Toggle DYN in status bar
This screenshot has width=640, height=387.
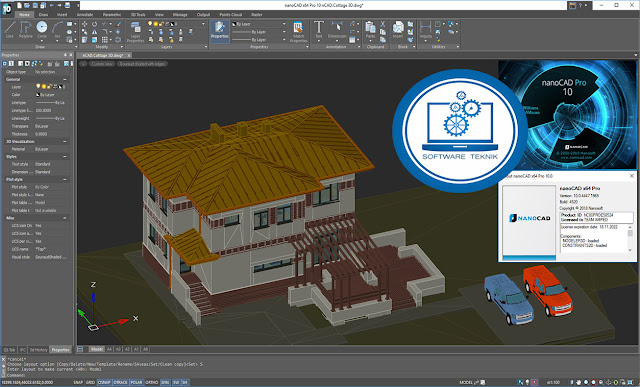[x=165, y=383]
